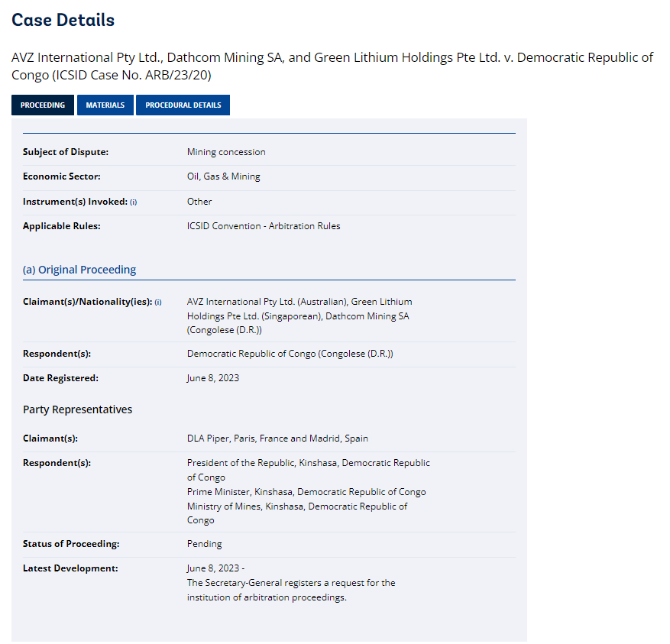Click the Pending status value
The image size is (670, 644).
204,544
